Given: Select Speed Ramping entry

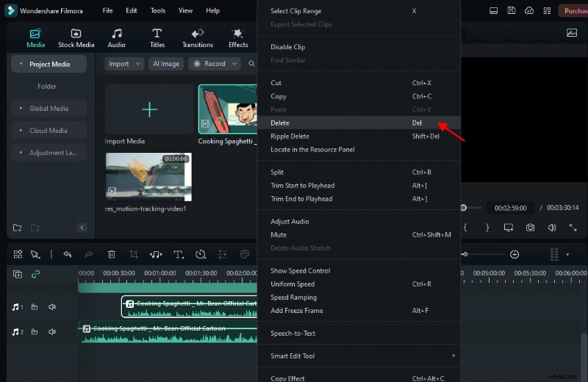Looking at the screenshot, I should [x=359, y=298].
